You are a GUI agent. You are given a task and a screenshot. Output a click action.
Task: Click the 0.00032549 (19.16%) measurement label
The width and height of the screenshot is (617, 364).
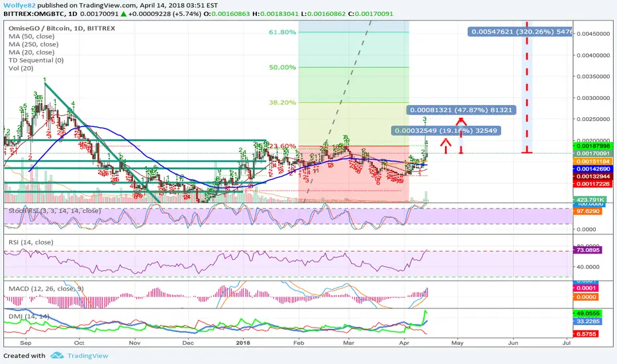pyautogui.click(x=446, y=130)
